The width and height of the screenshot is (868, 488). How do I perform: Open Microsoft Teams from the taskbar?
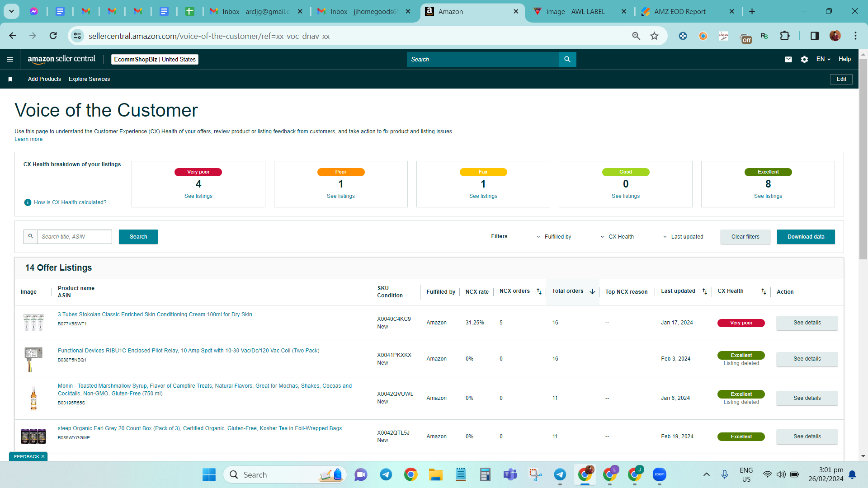510,474
